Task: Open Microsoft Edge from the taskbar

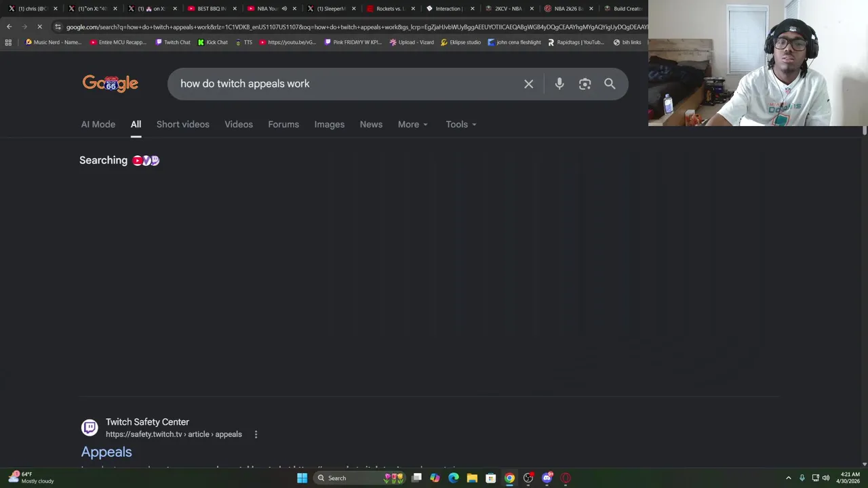Action: coord(454,478)
